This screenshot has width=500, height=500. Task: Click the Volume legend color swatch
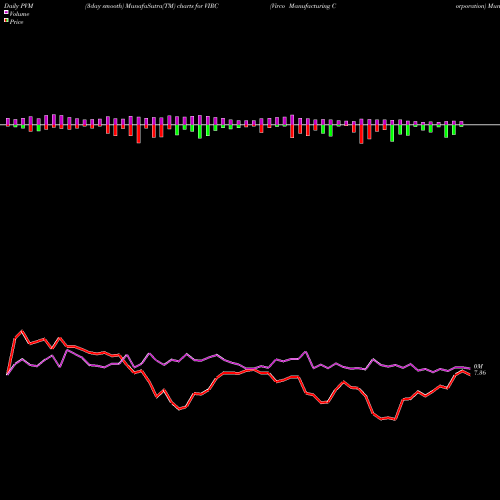6,12
